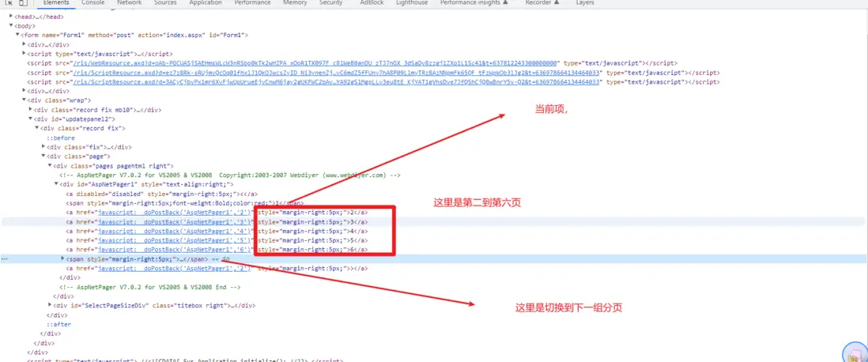Viewport: 868px width, 362px height.
Task: Expand the selected margin-right span node
Action: [62, 258]
